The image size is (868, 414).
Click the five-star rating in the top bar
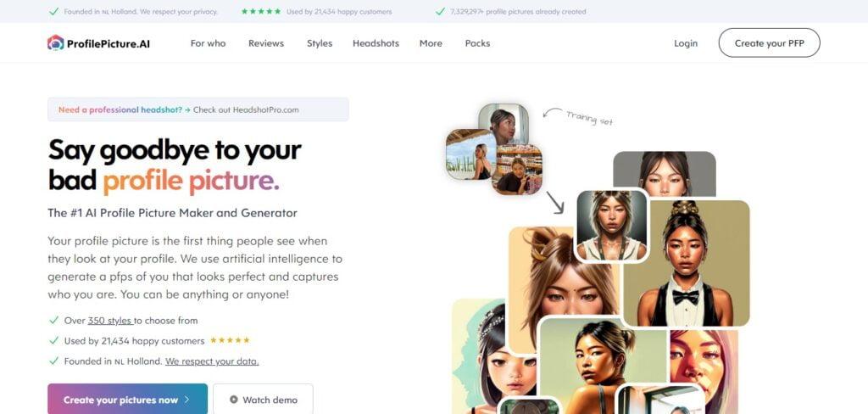pos(261,11)
